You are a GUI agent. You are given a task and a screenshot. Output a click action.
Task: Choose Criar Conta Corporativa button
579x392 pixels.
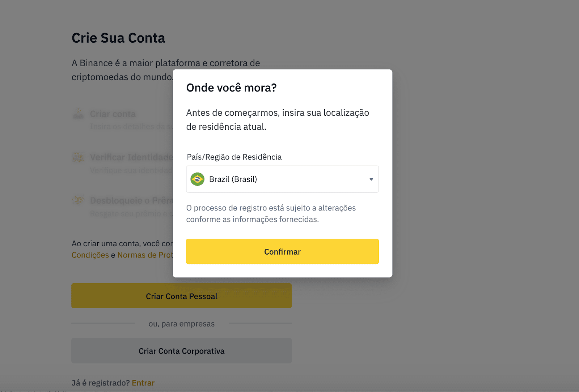tap(181, 351)
